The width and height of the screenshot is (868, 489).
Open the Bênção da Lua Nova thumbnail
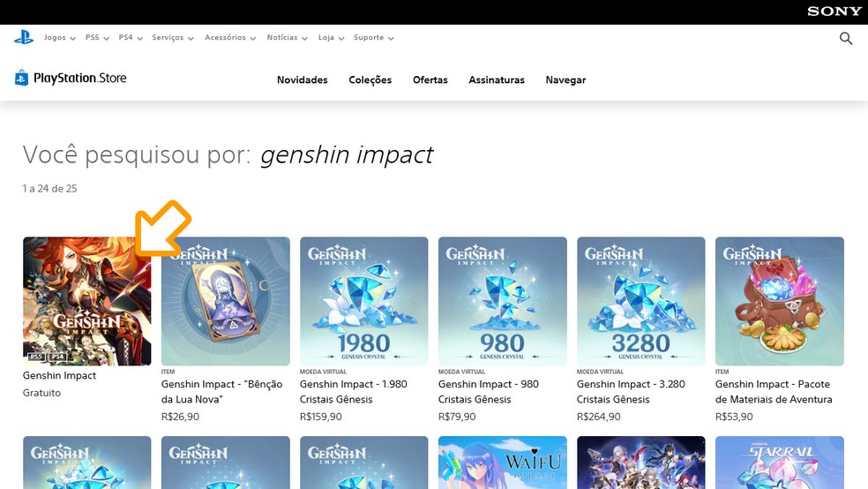(x=225, y=301)
